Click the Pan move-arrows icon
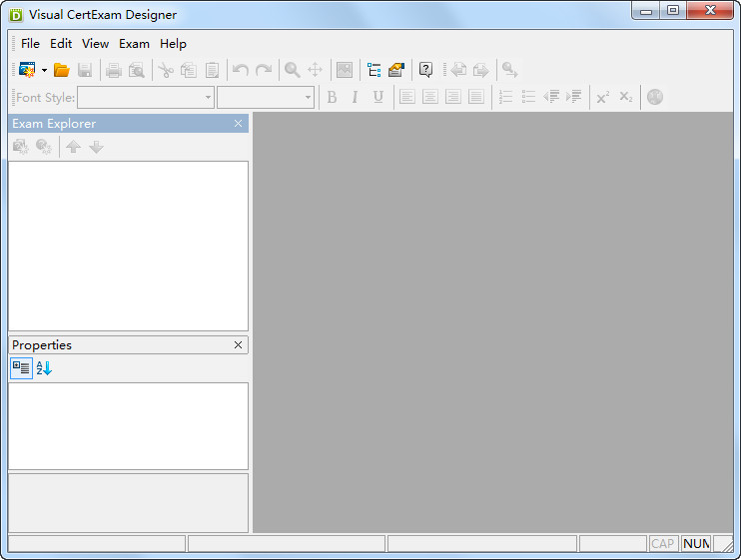This screenshot has height=560, width=741. tap(316, 70)
